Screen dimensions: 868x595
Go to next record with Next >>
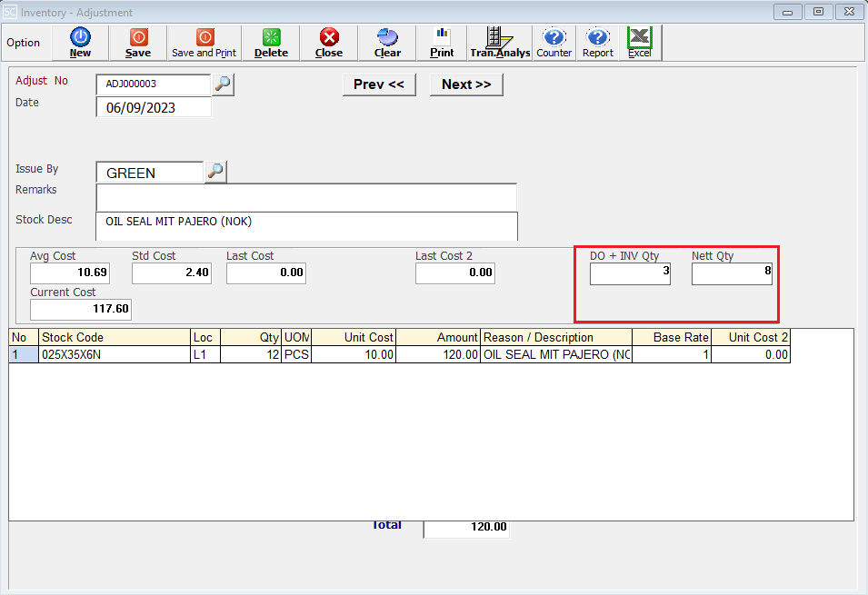[x=466, y=84]
